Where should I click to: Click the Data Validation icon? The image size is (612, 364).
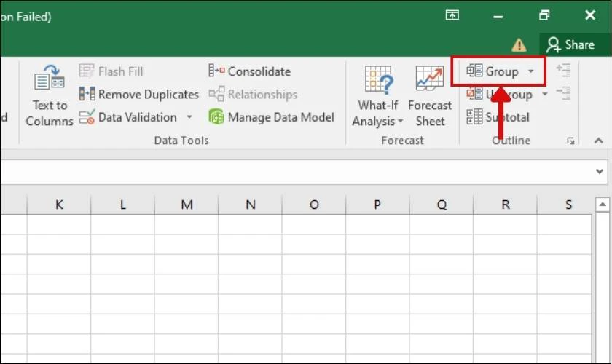coord(87,117)
